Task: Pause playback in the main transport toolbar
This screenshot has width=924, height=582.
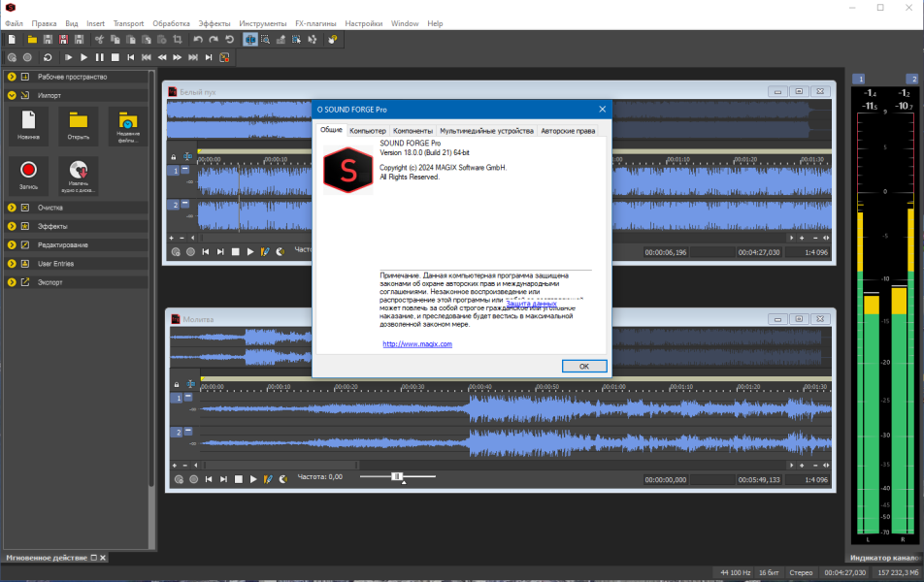Action: (x=100, y=57)
